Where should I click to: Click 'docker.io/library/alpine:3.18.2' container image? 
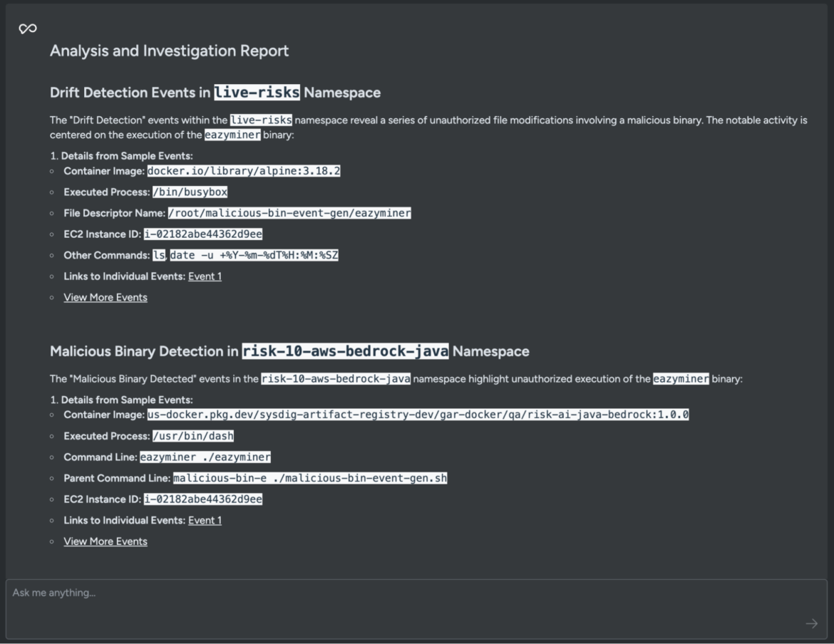point(244,171)
